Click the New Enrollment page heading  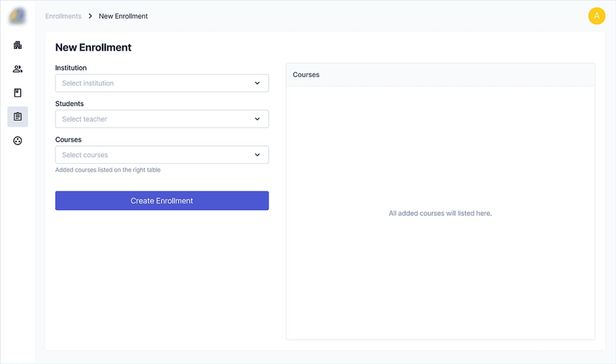tap(93, 47)
